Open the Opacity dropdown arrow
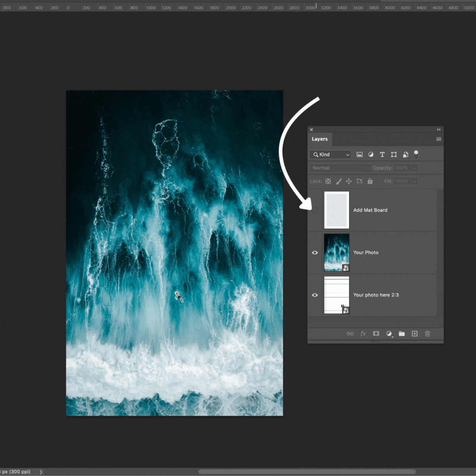The image size is (476, 476). (414, 168)
